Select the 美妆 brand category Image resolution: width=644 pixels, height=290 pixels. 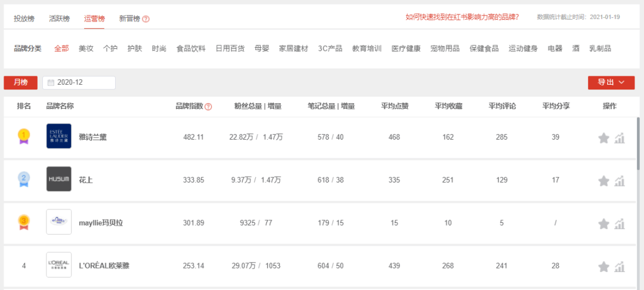(x=86, y=48)
